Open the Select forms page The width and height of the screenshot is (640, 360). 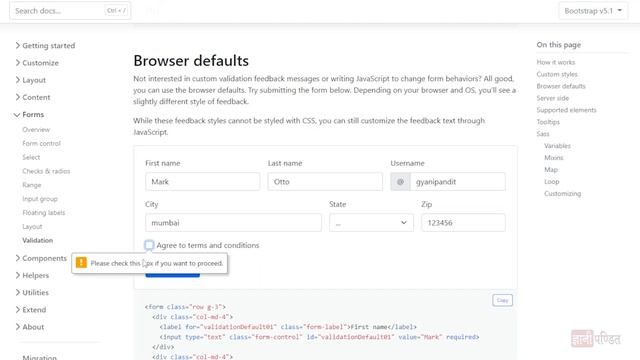[x=31, y=158]
